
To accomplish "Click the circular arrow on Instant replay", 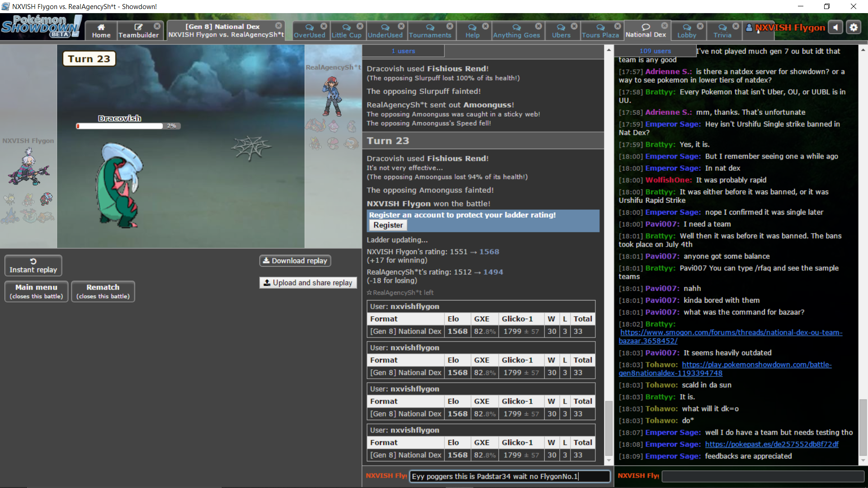I will 33,261.
